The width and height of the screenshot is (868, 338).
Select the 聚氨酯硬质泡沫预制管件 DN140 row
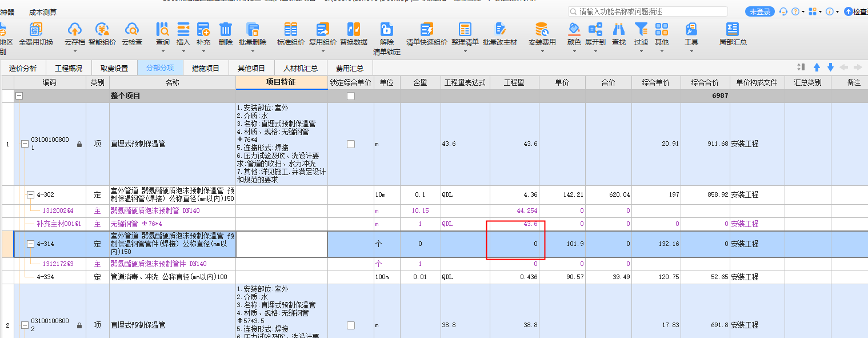coord(434,264)
